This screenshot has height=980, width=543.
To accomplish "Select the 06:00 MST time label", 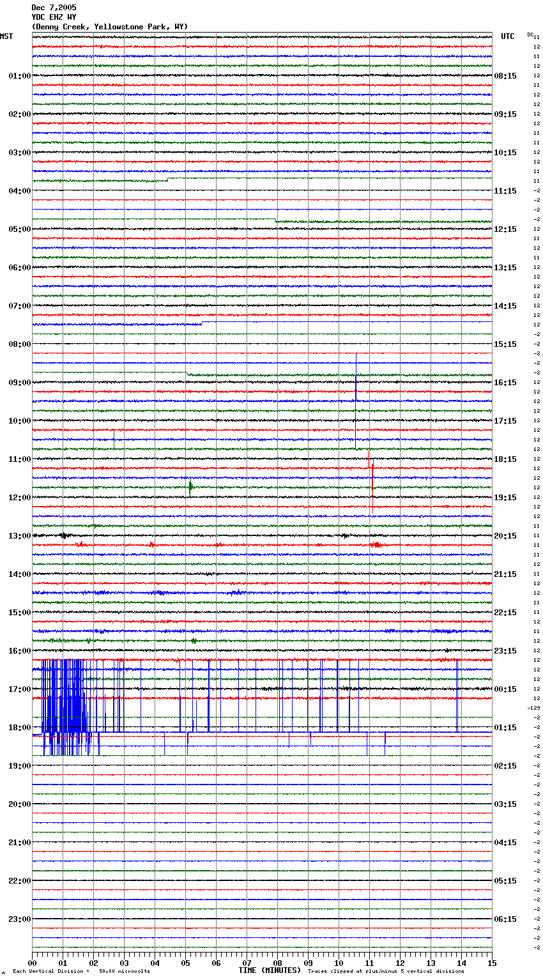I will [x=20, y=268].
